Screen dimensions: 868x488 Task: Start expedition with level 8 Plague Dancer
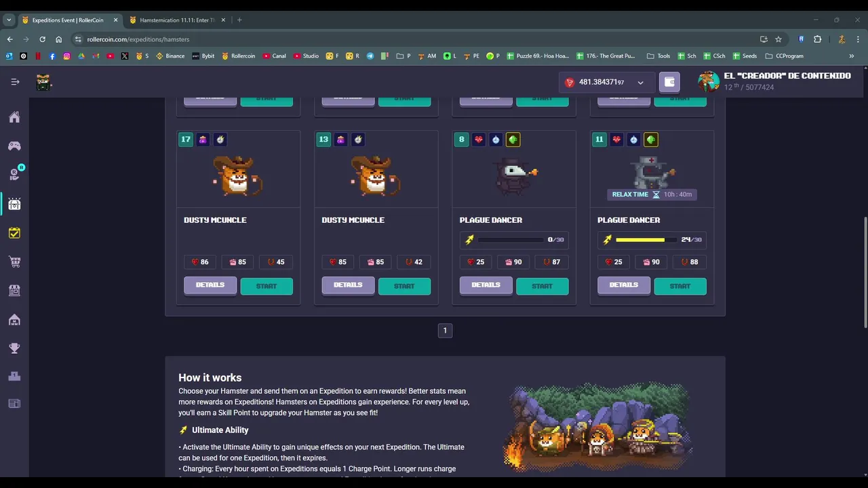coord(542,286)
